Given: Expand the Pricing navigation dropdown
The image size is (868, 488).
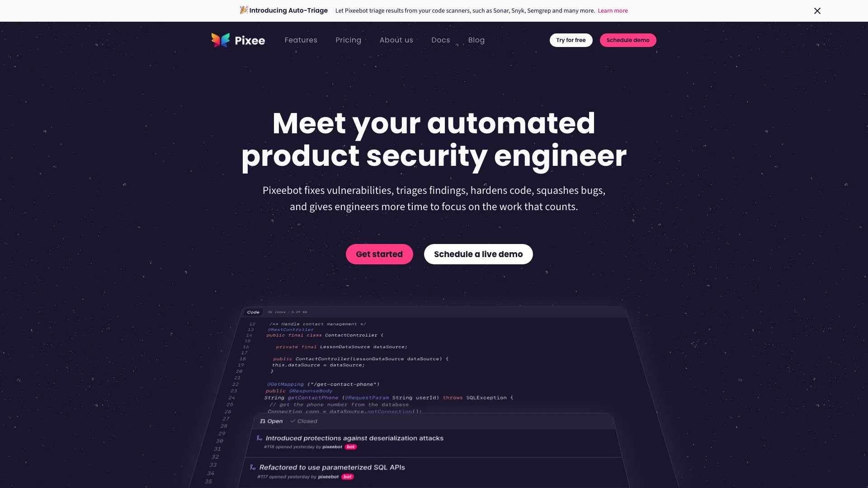Looking at the screenshot, I should coord(348,40).
